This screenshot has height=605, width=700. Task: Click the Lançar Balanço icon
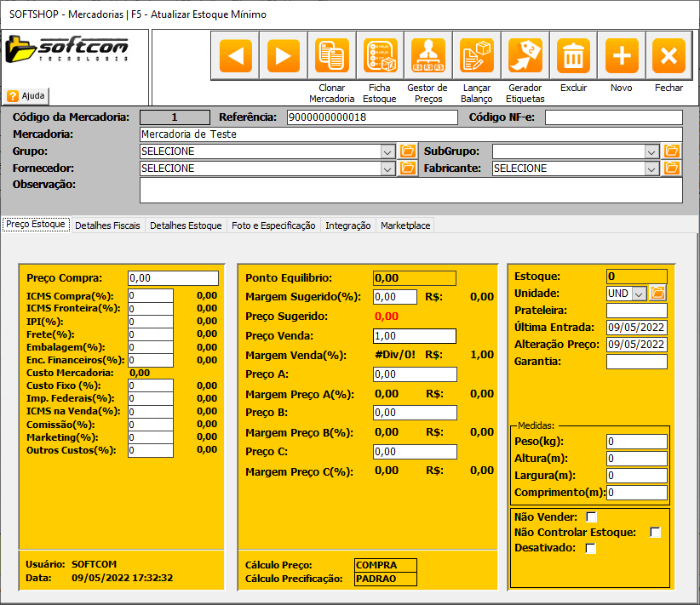tap(477, 56)
